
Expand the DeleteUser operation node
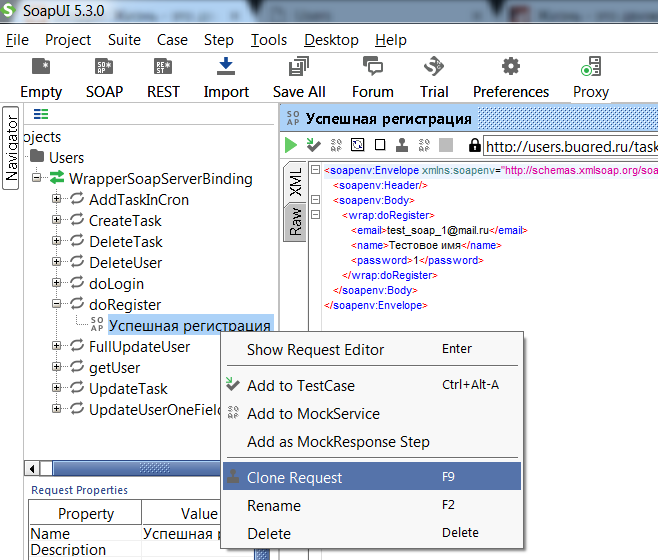coord(56,262)
